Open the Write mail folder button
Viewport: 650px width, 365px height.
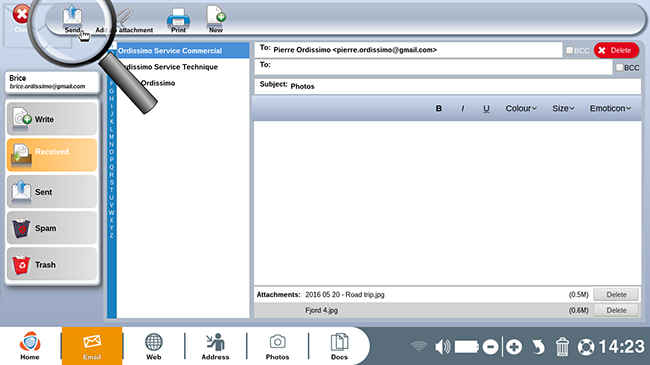click(52, 119)
